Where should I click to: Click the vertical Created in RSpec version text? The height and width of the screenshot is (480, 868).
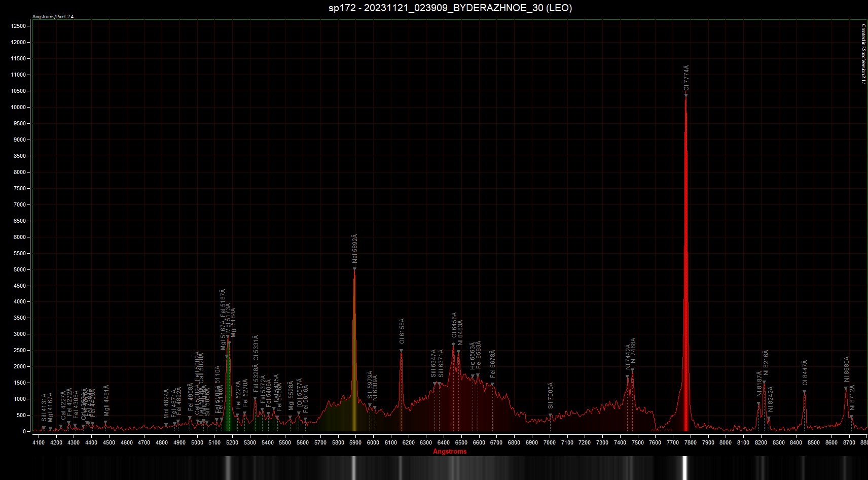click(x=863, y=54)
